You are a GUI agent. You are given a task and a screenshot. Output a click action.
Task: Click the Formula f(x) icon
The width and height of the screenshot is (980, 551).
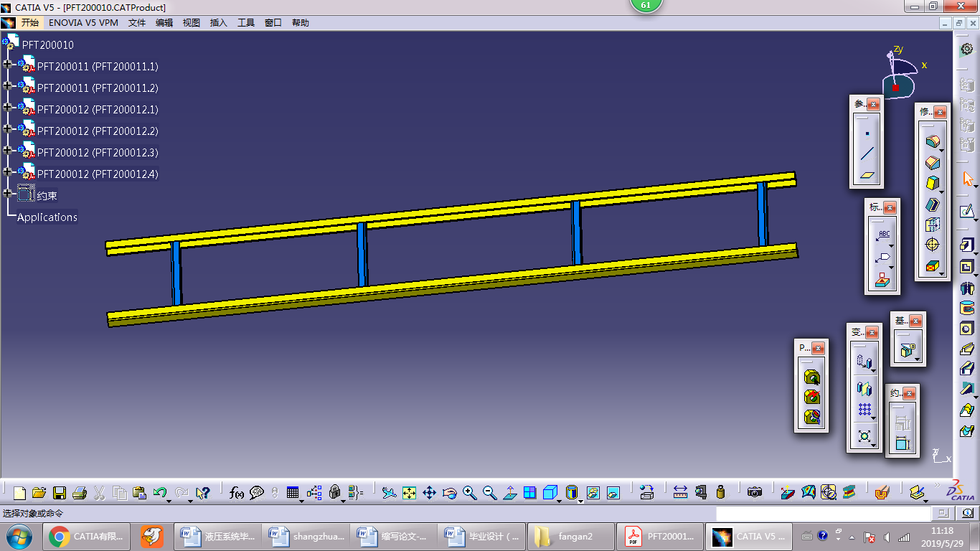(236, 493)
